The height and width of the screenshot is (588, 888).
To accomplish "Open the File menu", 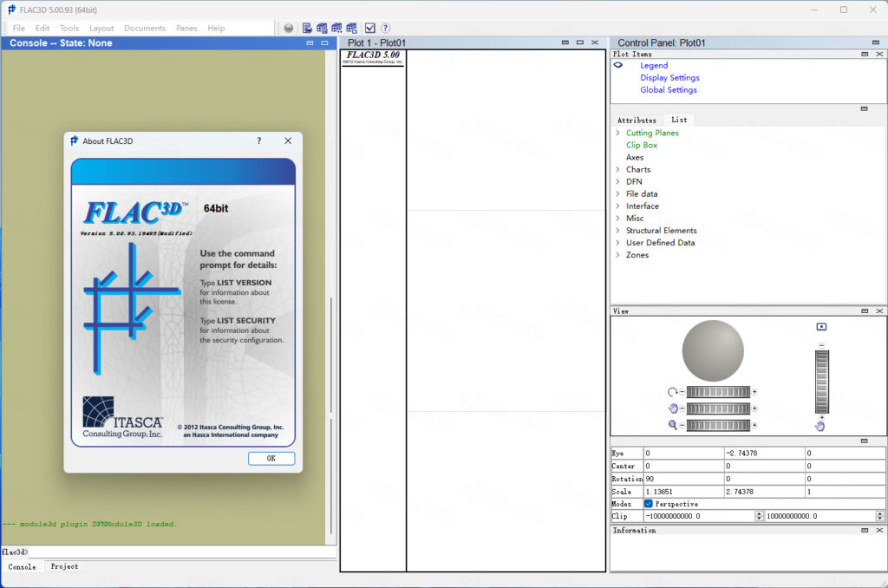I will (x=19, y=28).
